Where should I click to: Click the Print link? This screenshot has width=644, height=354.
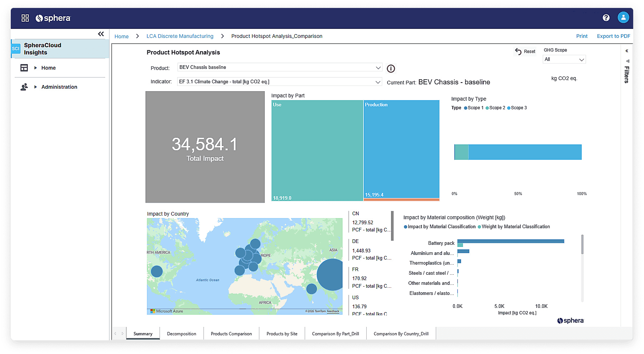coord(582,36)
